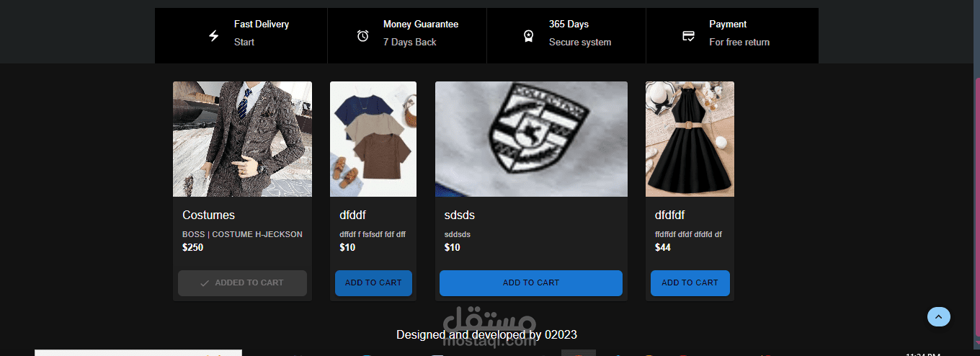This screenshot has height=356, width=980.
Task: Add the sdsds product to cart
Action: [x=531, y=283]
